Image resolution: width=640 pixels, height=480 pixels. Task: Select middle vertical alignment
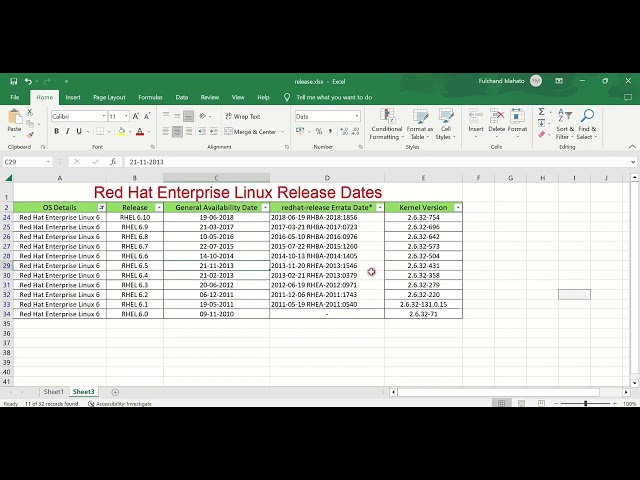[177, 116]
